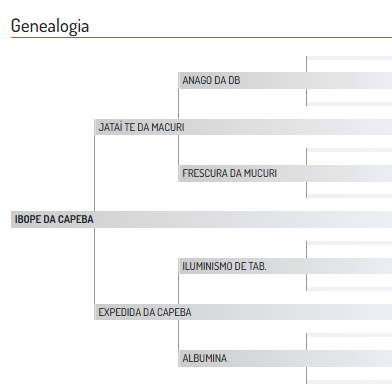Image resolution: width=392 pixels, height=388 pixels.
Task: Click empty ancestor bar above FRESCURA DA MUCURI
Action: pyautogui.click(x=349, y=150)
